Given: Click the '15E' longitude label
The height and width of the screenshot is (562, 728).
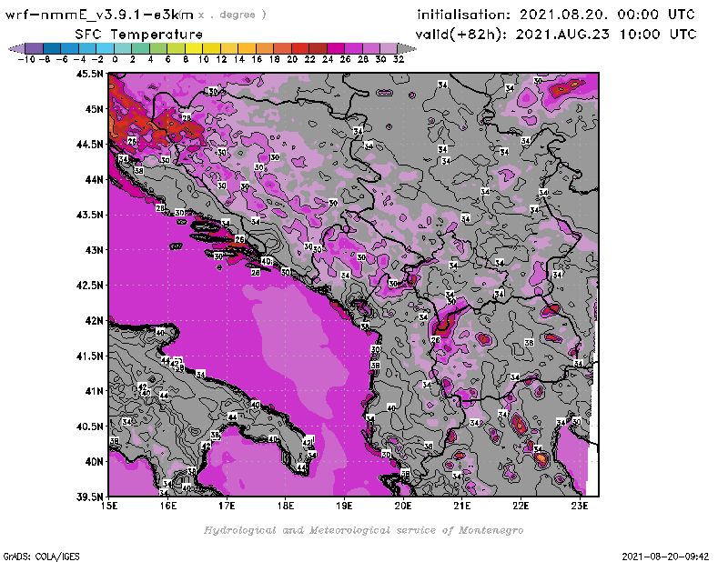Looking at the screenshot, I should click(x=109, y=506).
